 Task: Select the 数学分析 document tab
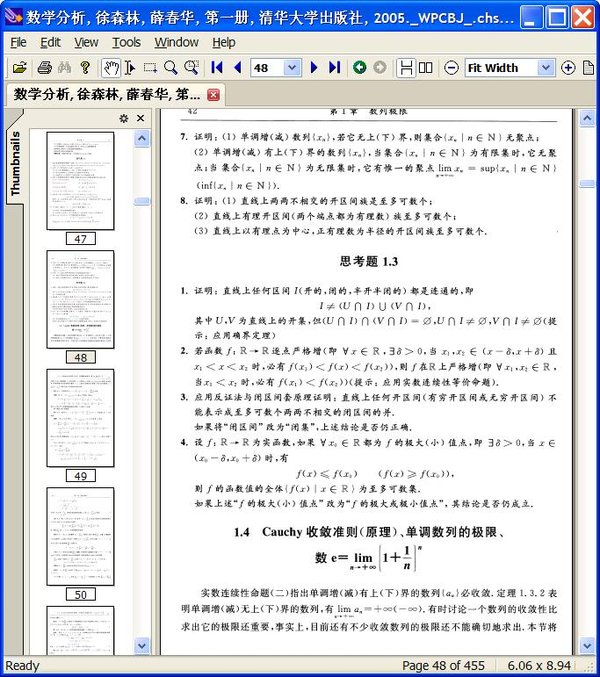point(107,94)
